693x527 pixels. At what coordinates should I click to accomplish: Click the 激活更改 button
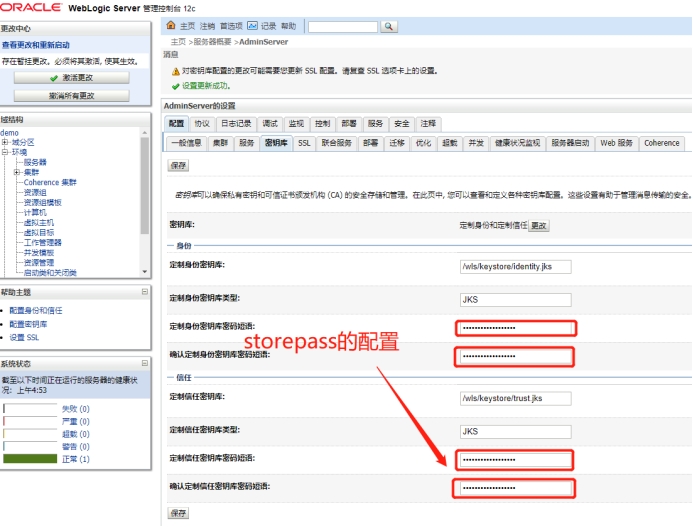click(72, 78)
